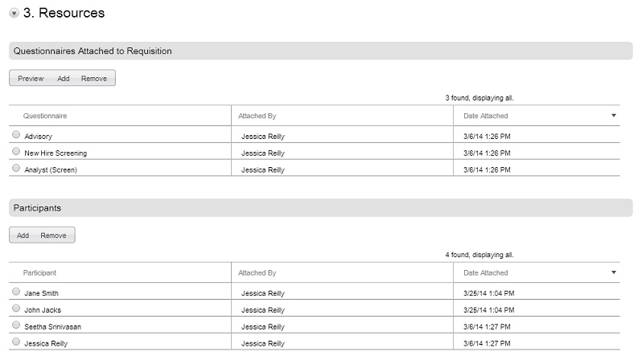Click Add in questionnaires toolbar
Screen dimensions: 638x364
pyautogui.click(x=63, y=79)
